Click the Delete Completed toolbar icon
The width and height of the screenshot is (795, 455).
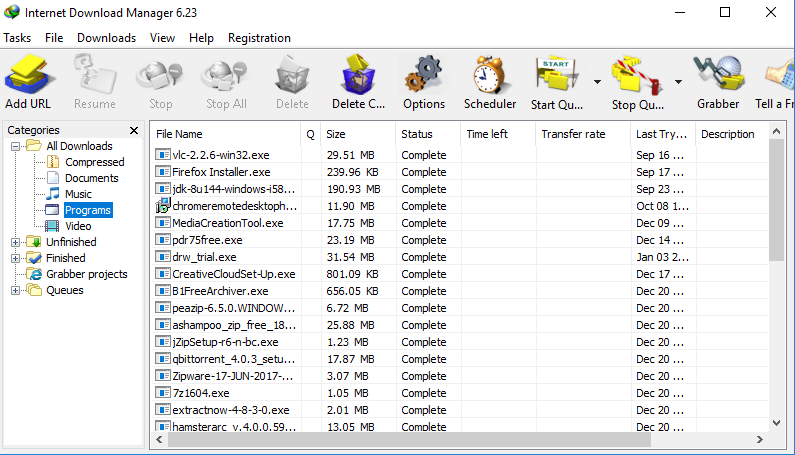pyautogui.click(x=358, y=75)
